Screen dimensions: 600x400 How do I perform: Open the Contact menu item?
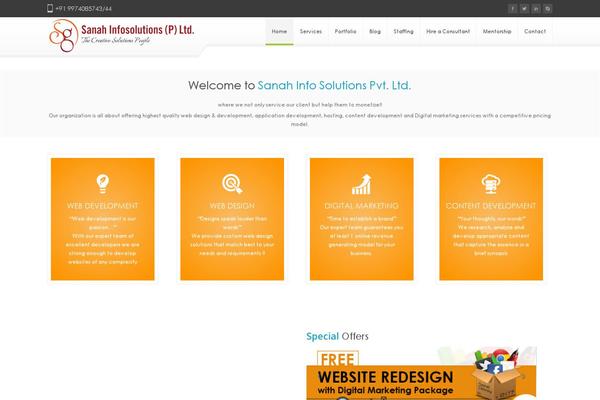pyautogui.click(x=535, y=32)
